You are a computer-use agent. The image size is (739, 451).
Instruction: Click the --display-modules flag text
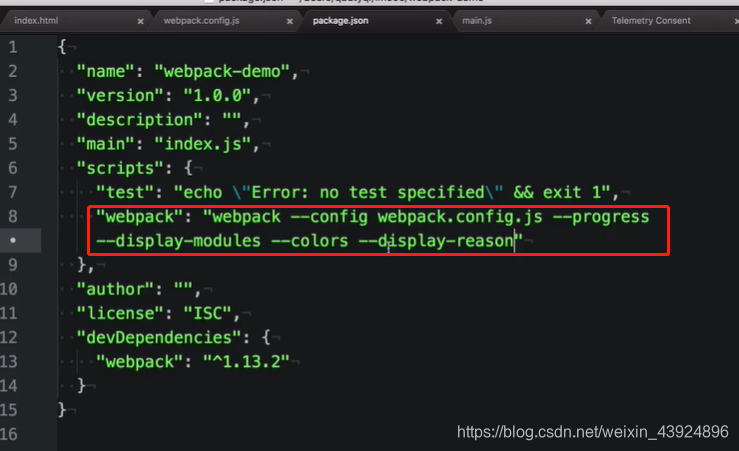178,241
